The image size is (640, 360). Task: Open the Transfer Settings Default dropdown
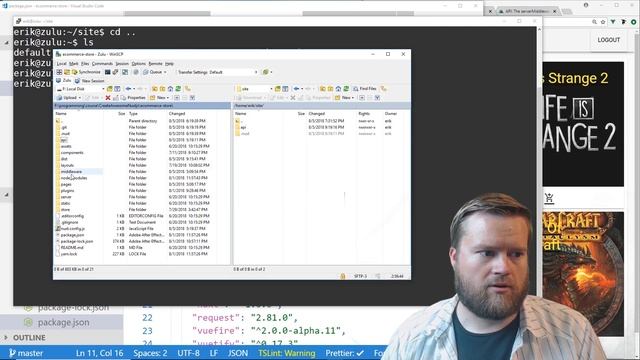(x=218, y=72)
